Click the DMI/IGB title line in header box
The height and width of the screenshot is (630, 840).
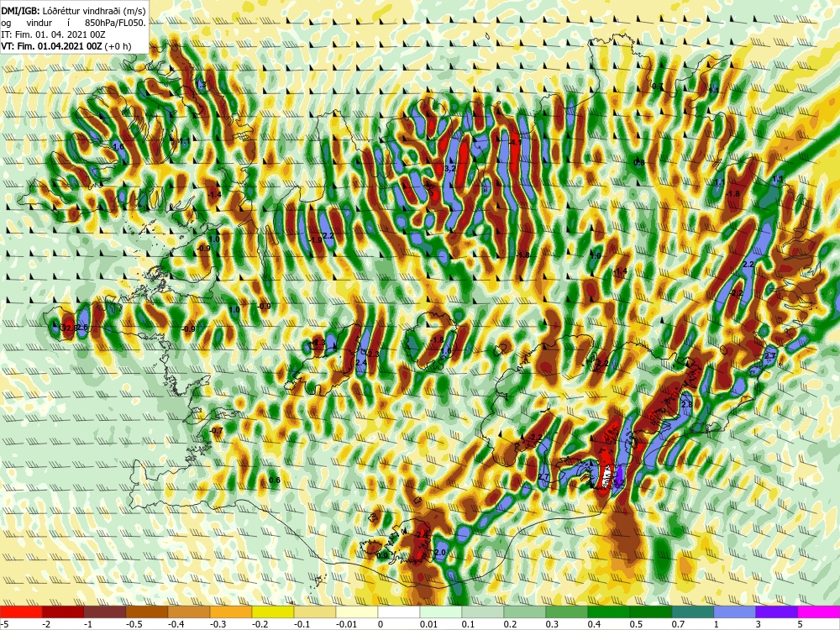[73, 10]
